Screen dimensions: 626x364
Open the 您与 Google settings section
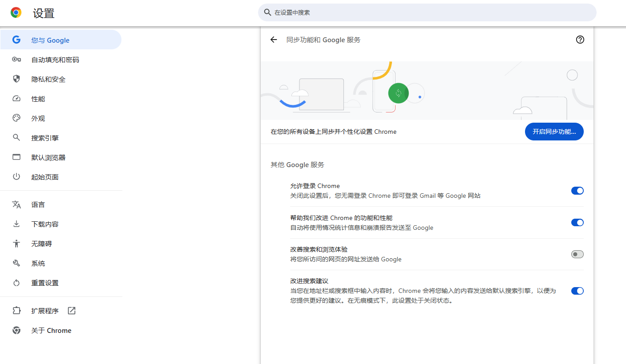click(x=61, y=40)
